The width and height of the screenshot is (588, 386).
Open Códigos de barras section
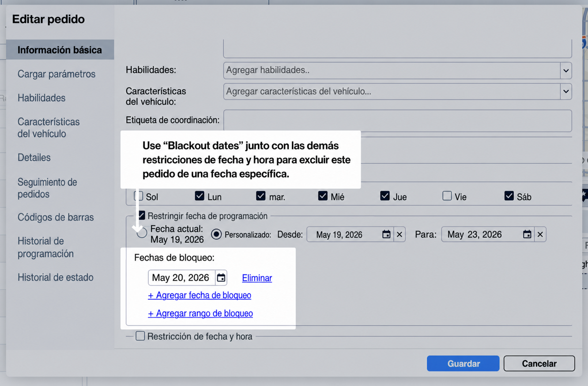(56, 217)
